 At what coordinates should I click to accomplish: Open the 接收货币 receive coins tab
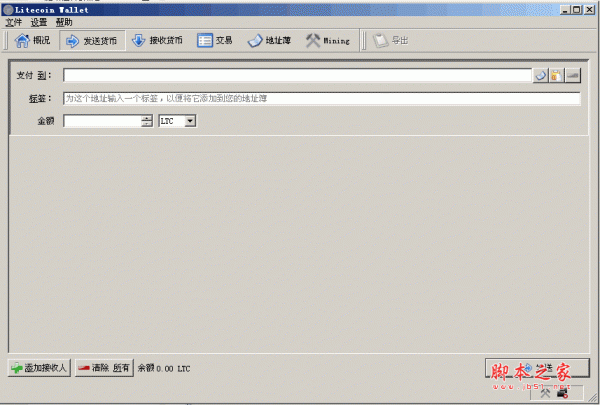(157, 41)
